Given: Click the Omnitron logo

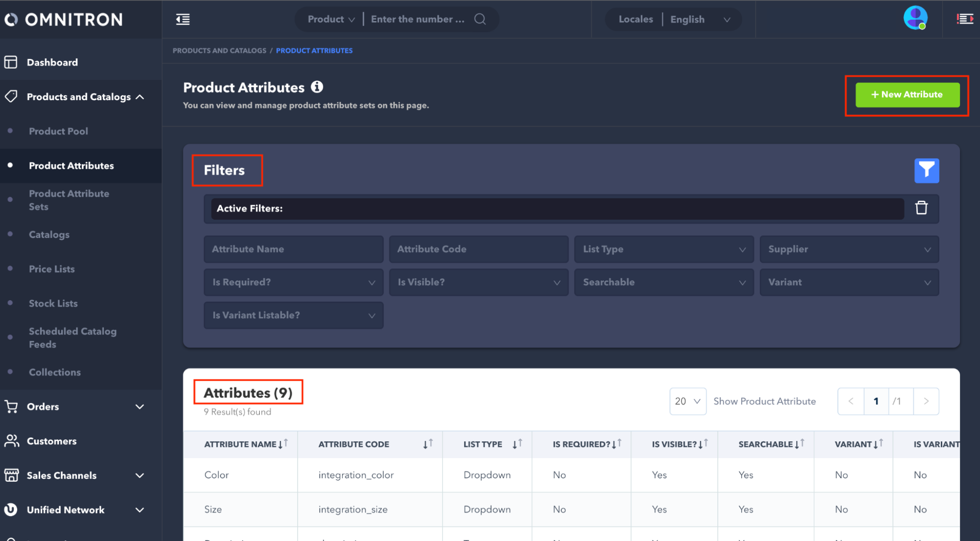Looking at the screenshot, I should point(64,20).
